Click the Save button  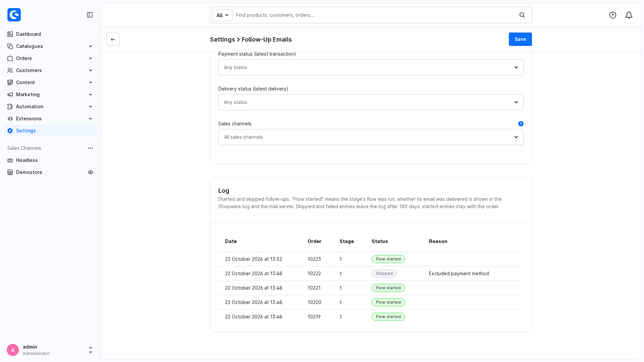520,39
